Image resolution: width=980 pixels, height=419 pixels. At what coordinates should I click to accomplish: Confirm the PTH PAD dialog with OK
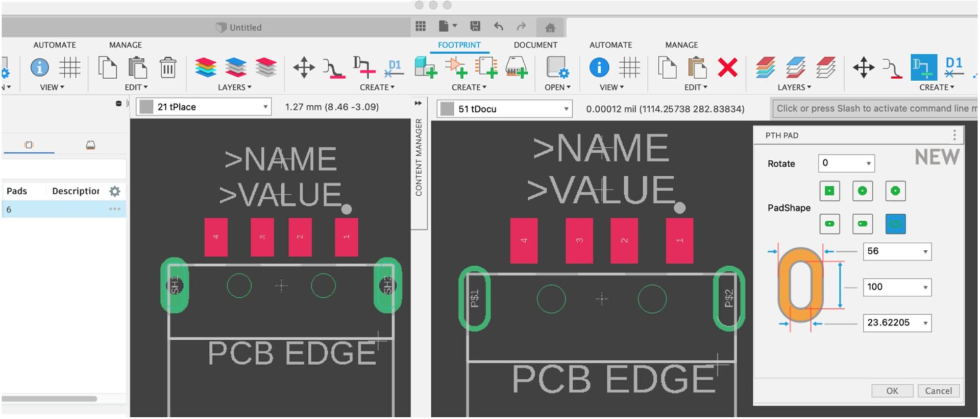coord(892,391)
